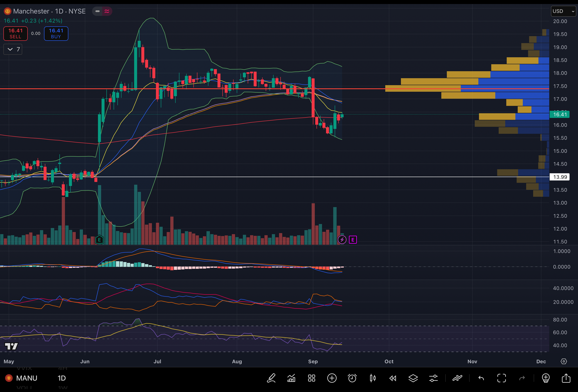Open the object tree layers icon
Screen dimensions: 578x392
tap(413, 378)
